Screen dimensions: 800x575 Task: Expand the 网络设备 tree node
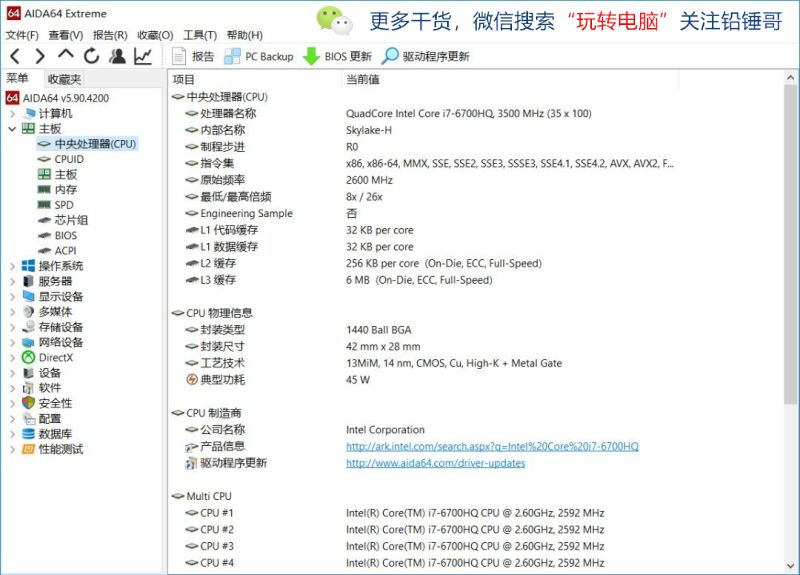[x=12, y=342]
